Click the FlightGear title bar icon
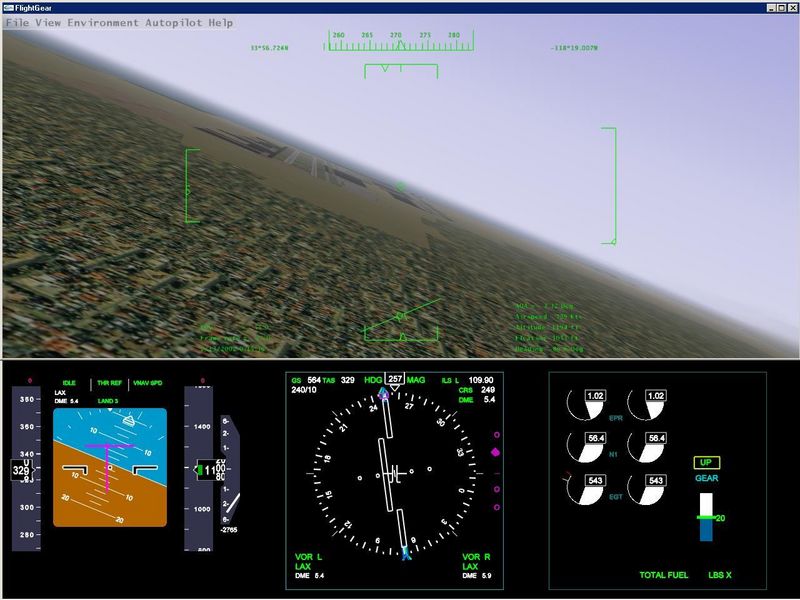This screenshot has height=600, width=800. point(8,6)
